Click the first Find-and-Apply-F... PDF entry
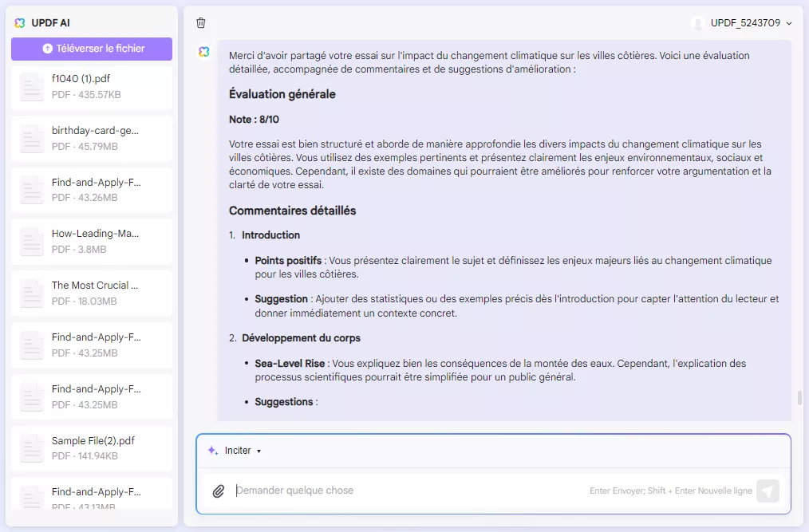Image resolution: width=809 pixels, height=532 pixels. [31, 190]
